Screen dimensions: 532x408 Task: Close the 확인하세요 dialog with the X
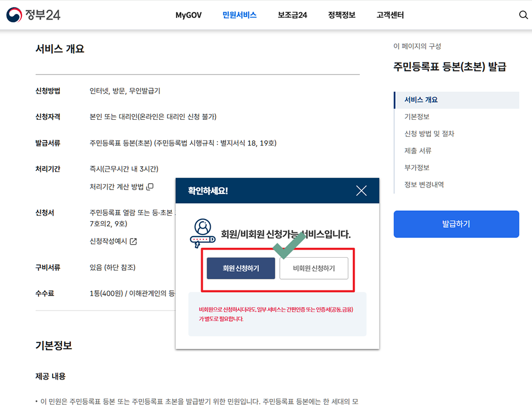[361, 190]
